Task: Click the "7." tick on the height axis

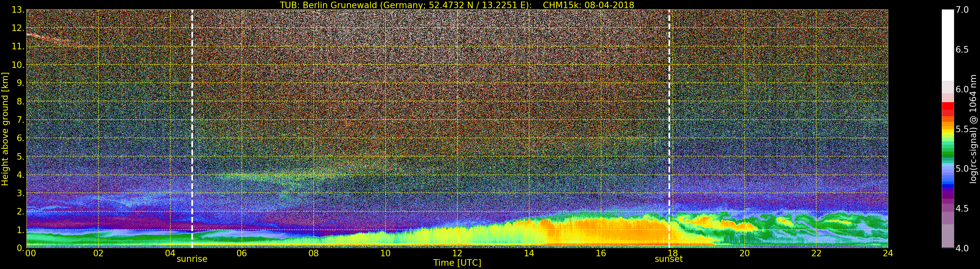Action: point(20,120)
